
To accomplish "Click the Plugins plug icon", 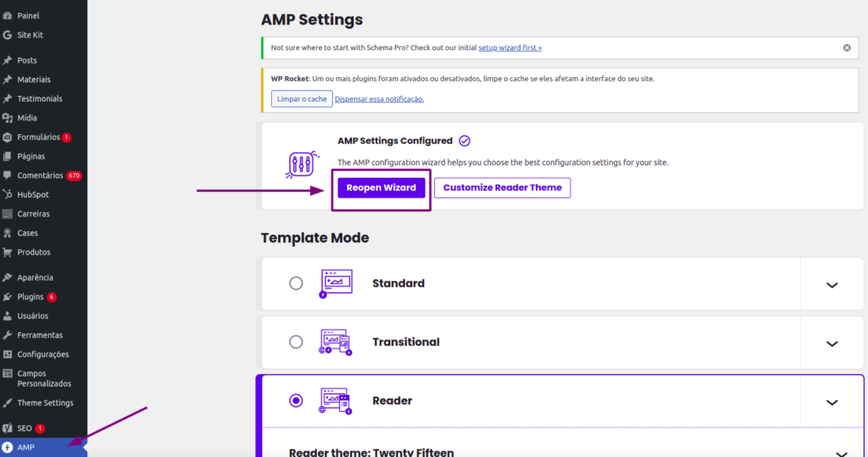I will click(7, 297).
